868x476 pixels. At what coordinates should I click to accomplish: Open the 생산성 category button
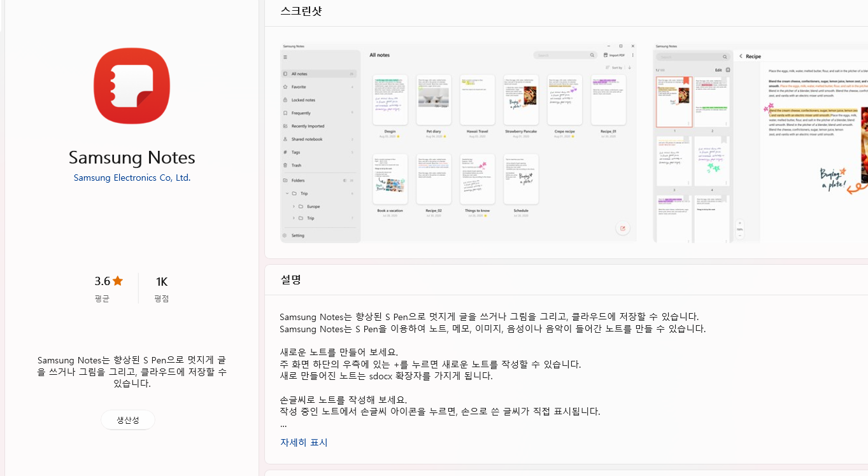128,420
